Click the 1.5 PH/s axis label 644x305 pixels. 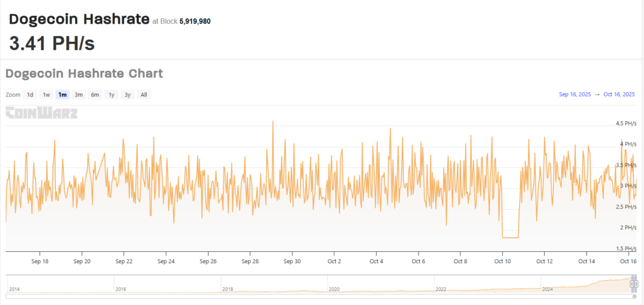coord(626,249)
